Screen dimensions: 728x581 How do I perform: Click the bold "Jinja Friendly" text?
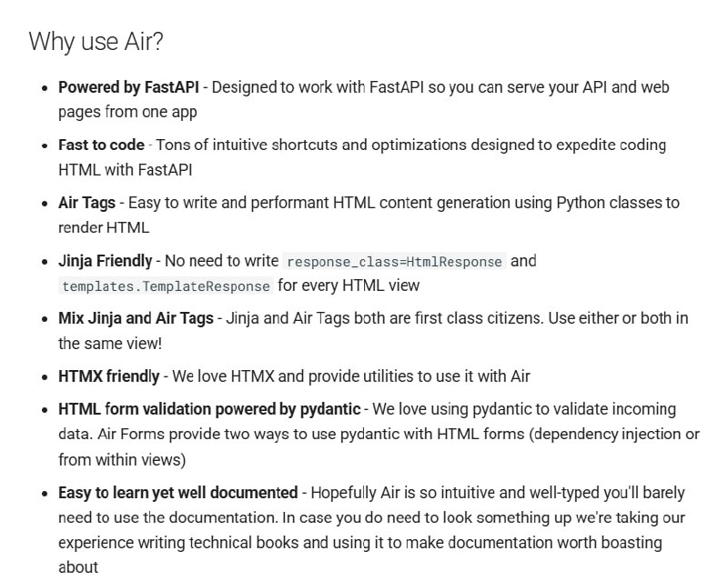(x=105, y=261)
